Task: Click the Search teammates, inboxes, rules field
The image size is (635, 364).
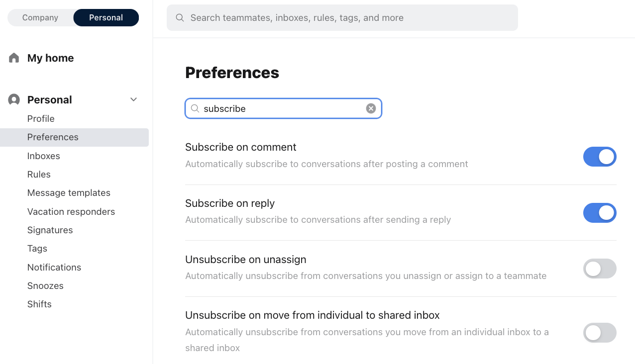Action: pyautogui.click(x=342, y=18)
